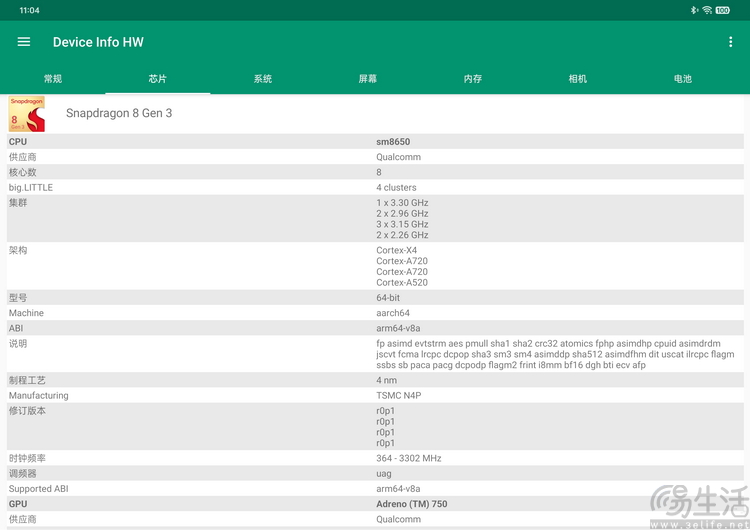Tap the Wi-Fi status icon
This screenshot has height=530, width=750.
click(x=707, y=10)
